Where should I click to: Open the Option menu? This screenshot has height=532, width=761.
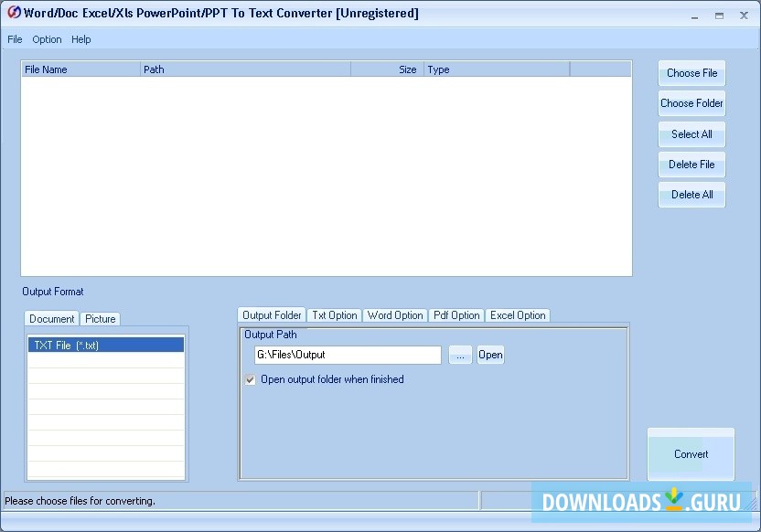47,39
